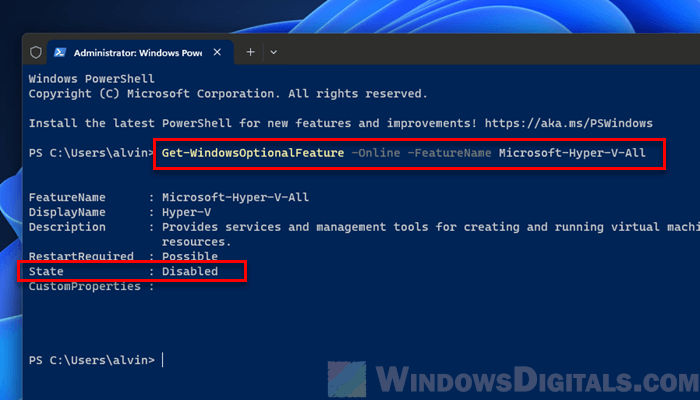
Task: Click the Description label in output
Action: coord(67,227)
